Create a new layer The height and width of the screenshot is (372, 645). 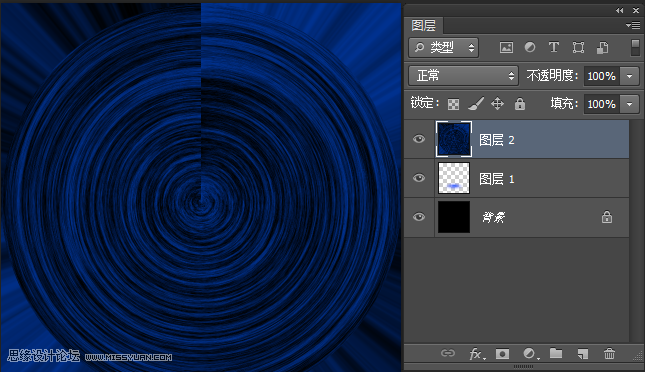point(582,353)
